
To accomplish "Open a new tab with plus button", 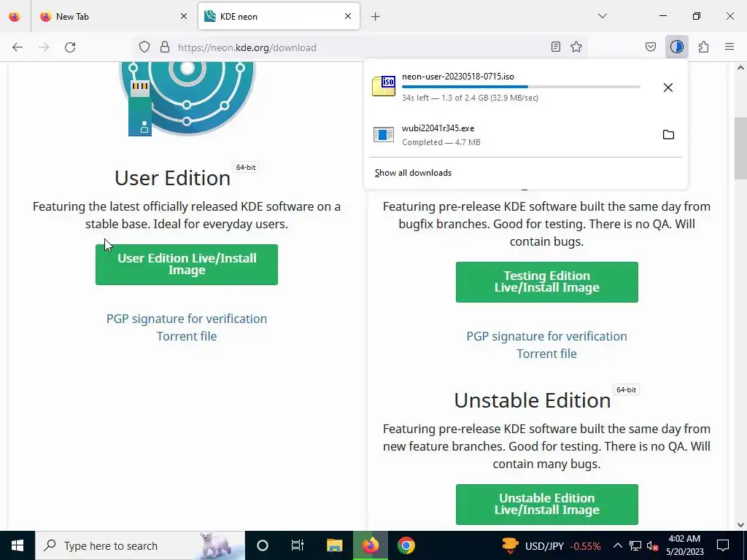I will tap(376, 17).
